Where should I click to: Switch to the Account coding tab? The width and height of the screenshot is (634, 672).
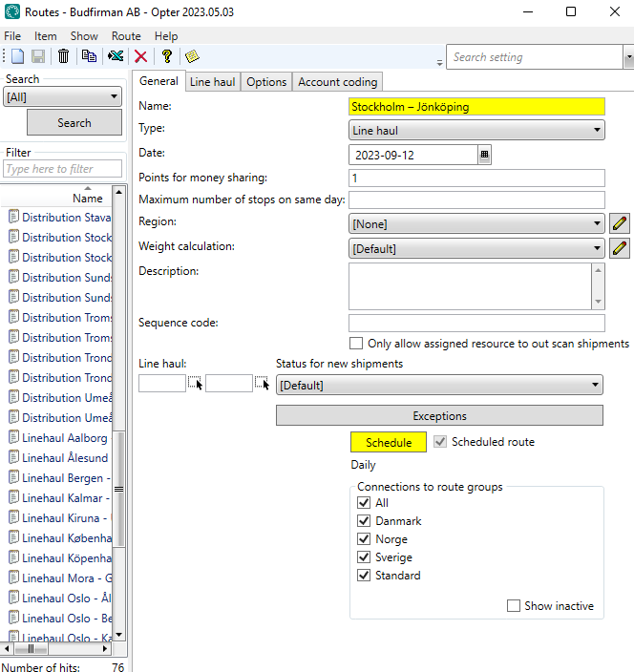(338, 82)
